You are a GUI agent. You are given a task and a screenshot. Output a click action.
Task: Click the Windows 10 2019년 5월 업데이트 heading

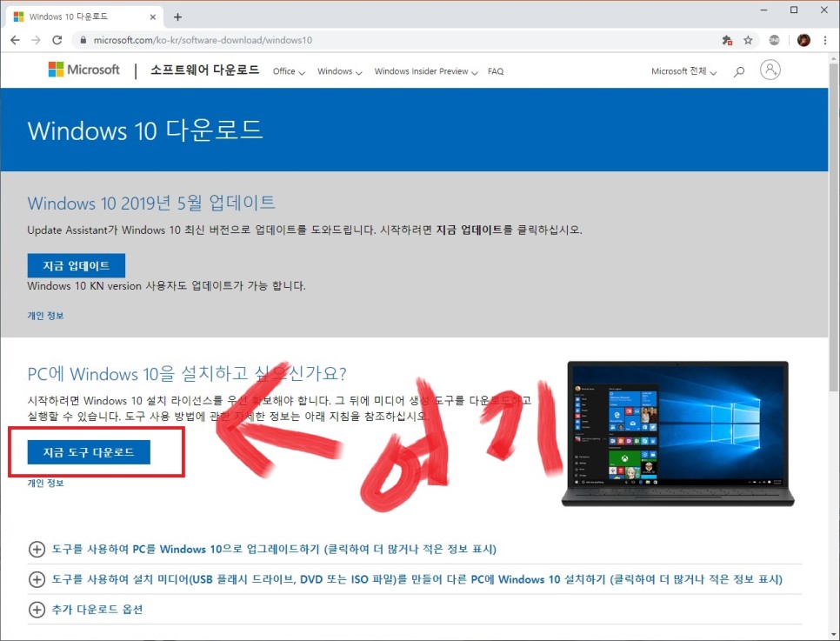(x=151, y=204)
